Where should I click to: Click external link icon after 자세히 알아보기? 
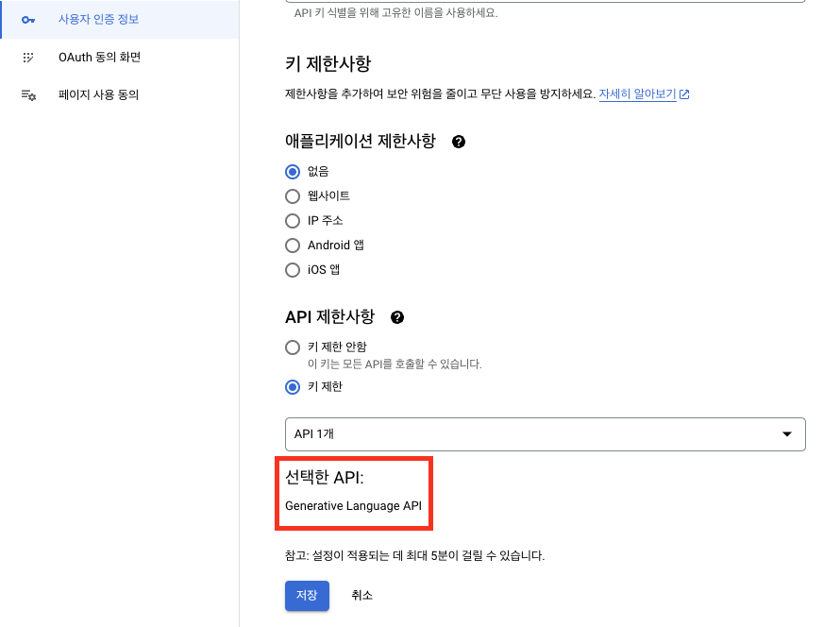click(x=684, y=94)
